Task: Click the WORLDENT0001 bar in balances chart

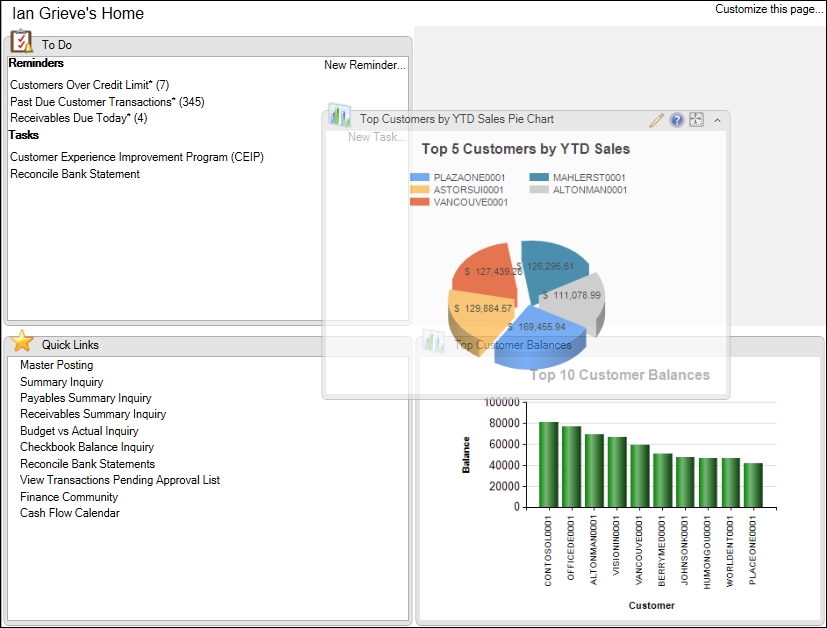Action: (730, 483)
